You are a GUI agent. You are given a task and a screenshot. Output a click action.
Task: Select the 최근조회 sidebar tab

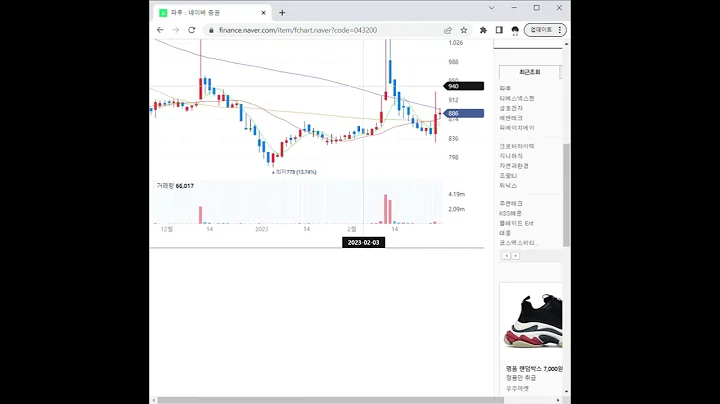(x=529, y=73)
